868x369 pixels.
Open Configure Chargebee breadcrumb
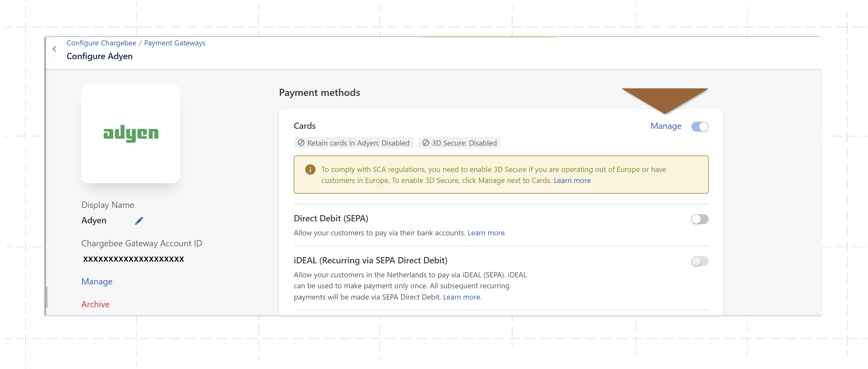click(101, 43)
